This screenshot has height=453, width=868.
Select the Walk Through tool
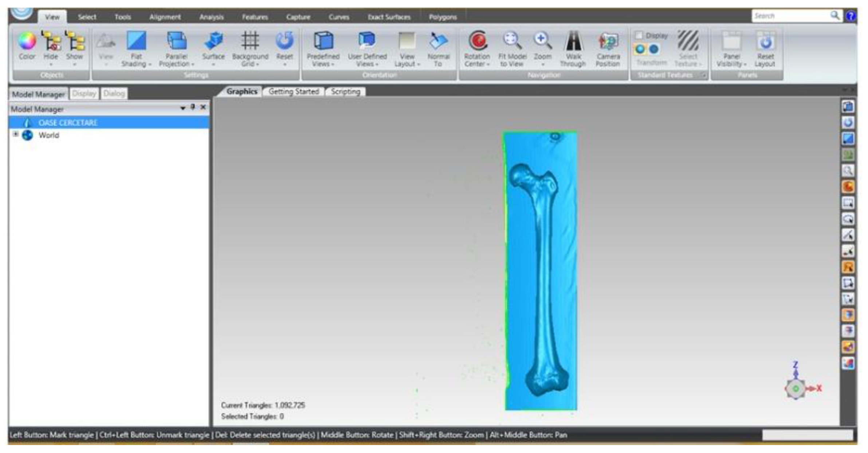[573, 41]
